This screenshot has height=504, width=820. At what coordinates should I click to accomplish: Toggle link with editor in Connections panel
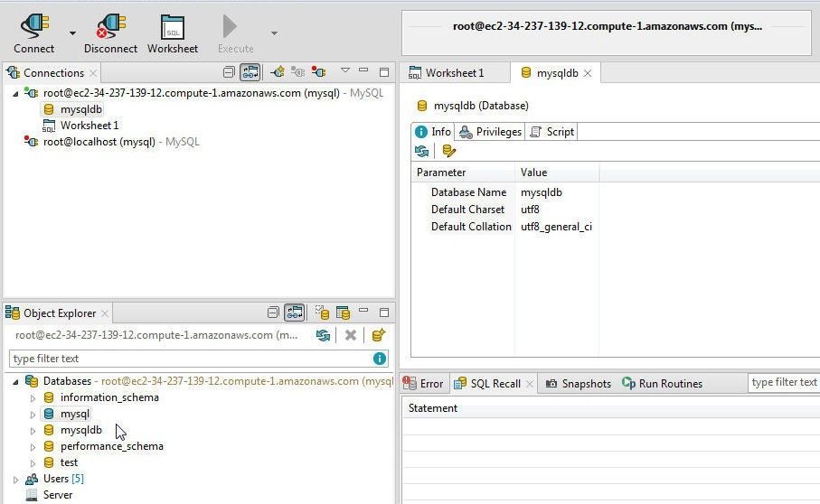pos(250,72)
